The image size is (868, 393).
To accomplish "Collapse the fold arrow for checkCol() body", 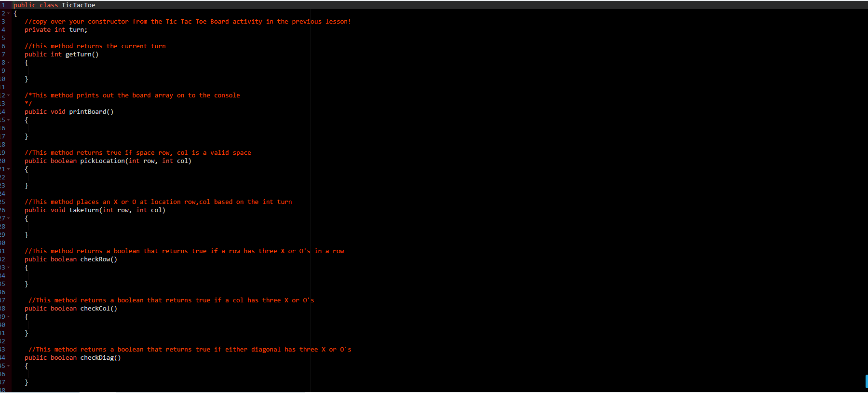I will point(8,317).
